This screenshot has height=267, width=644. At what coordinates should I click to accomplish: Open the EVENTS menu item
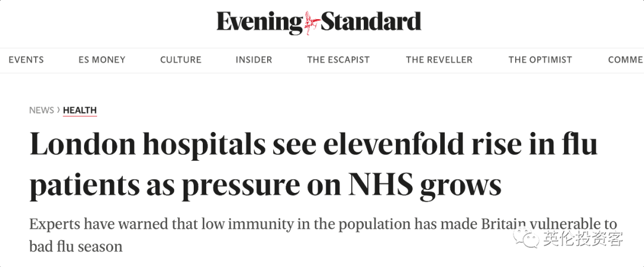tap(26, 60)
